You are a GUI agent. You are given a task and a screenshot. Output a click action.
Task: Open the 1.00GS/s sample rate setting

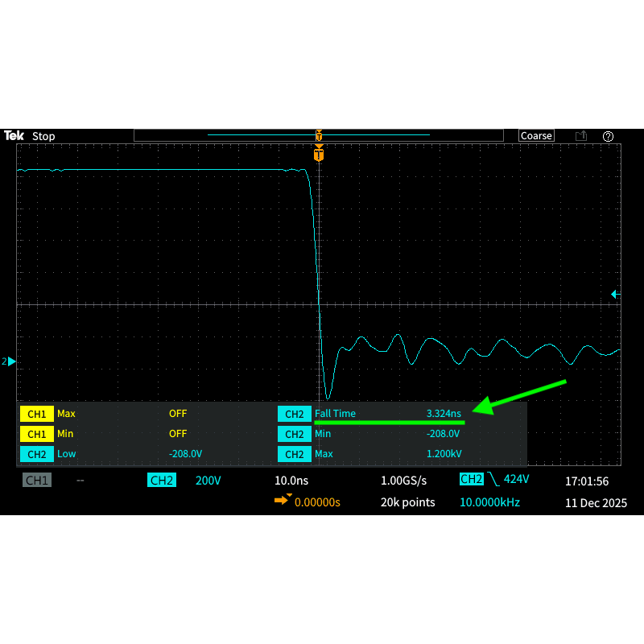tap(403, 481)
